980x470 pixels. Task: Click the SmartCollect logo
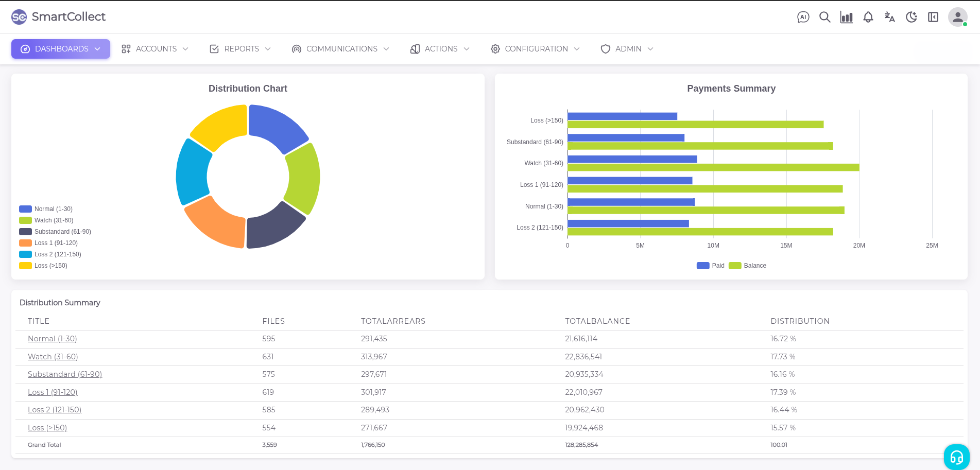click(x=58, y=17)
